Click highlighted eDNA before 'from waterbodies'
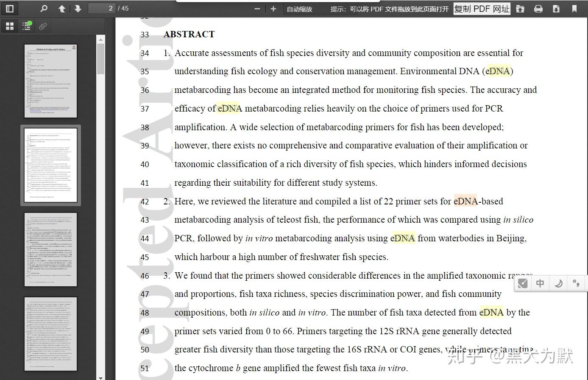 (x=403, y=238)
